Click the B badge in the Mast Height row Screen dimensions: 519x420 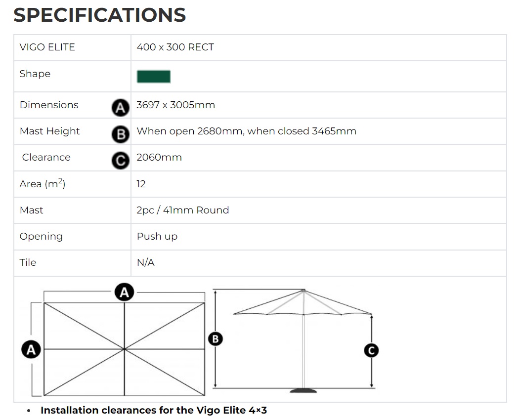tap(120, 134)
